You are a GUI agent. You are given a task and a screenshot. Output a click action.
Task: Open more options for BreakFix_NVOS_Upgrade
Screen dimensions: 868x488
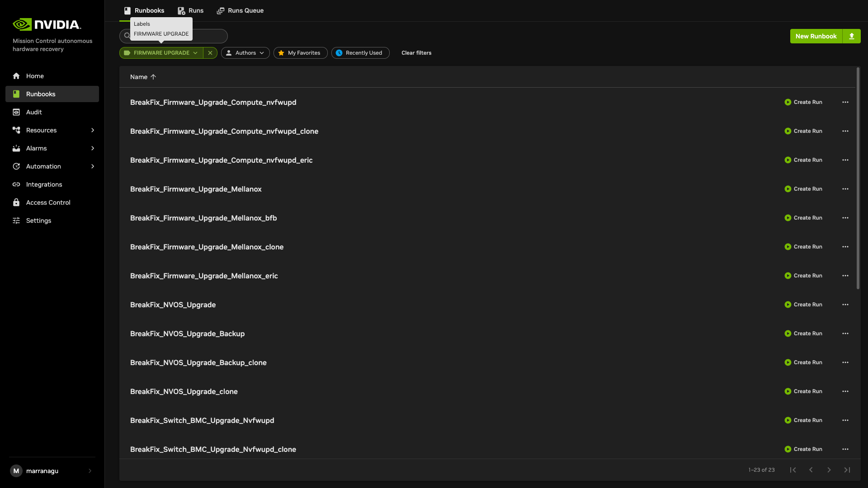coord(845,305)
